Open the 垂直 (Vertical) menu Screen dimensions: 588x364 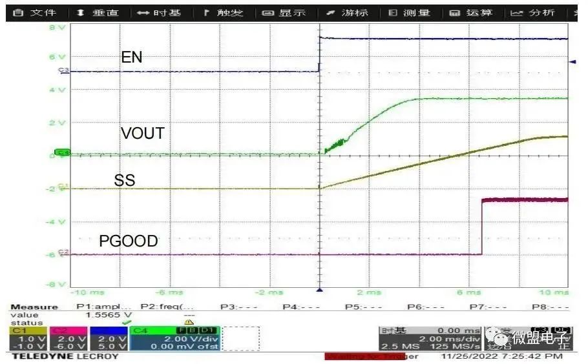pyautogui.click(x=98, y=13)
